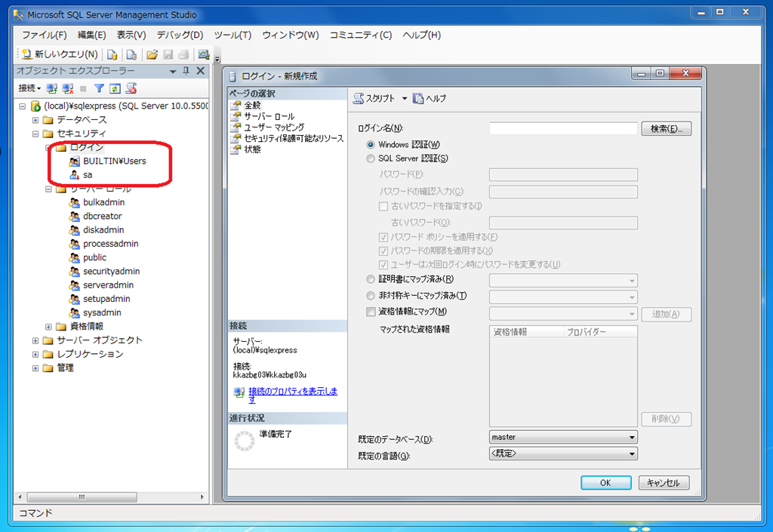Click the 管理 folder icon
773x532 pixels.
48,368
